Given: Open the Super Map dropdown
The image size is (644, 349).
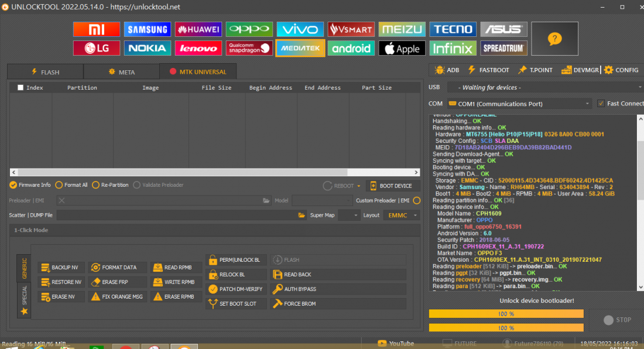Looking at the screenshot, I should [x=349, y=215].
